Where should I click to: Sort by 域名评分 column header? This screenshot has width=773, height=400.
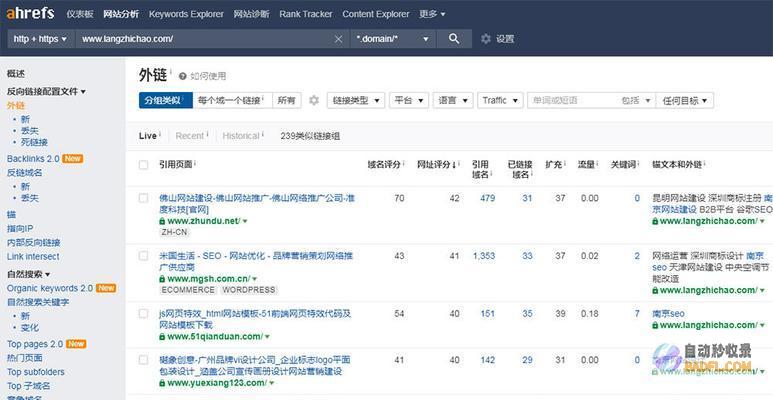[x=386, y=164]
